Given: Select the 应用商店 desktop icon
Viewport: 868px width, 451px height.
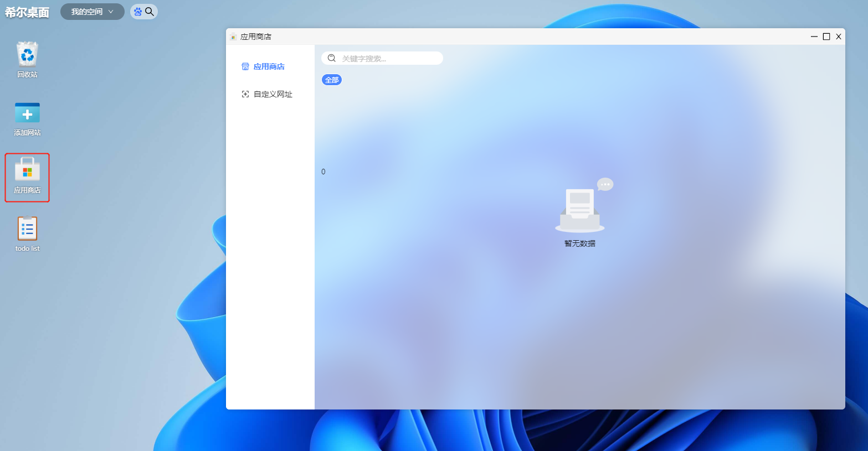Looking at the screenshot, I should [27, 177].
